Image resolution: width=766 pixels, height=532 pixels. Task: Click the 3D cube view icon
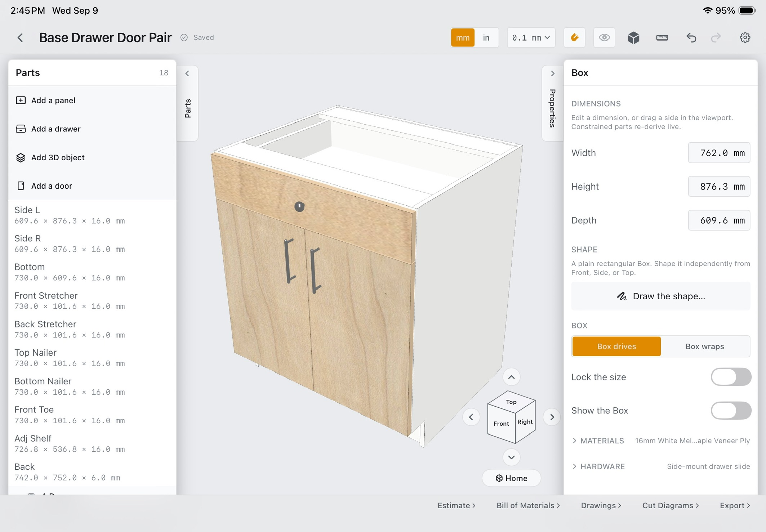(633, 37)
